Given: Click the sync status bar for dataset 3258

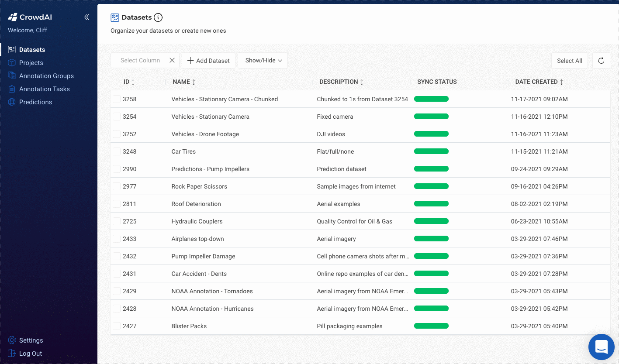Looking at the screenshot, I should 431,99.
